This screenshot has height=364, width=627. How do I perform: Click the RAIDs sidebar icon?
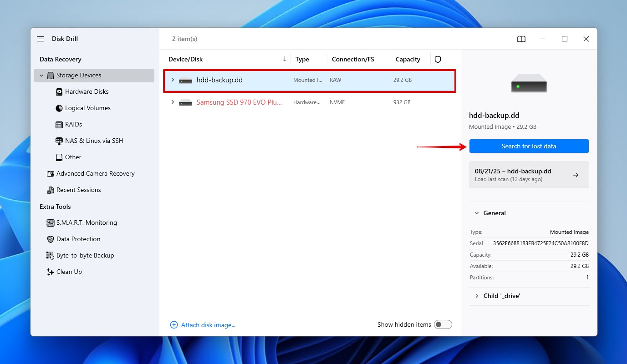click(x=59, y=125)
